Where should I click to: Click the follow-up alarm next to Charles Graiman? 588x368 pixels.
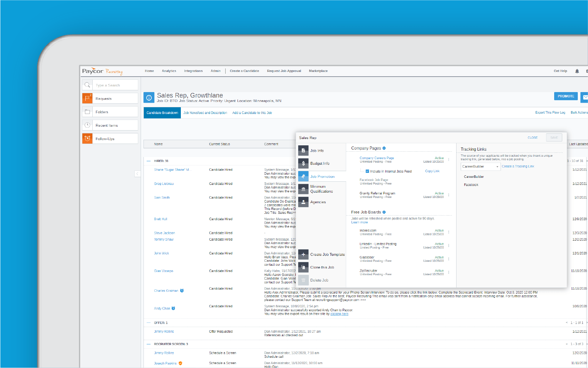[x=182, y=291]
